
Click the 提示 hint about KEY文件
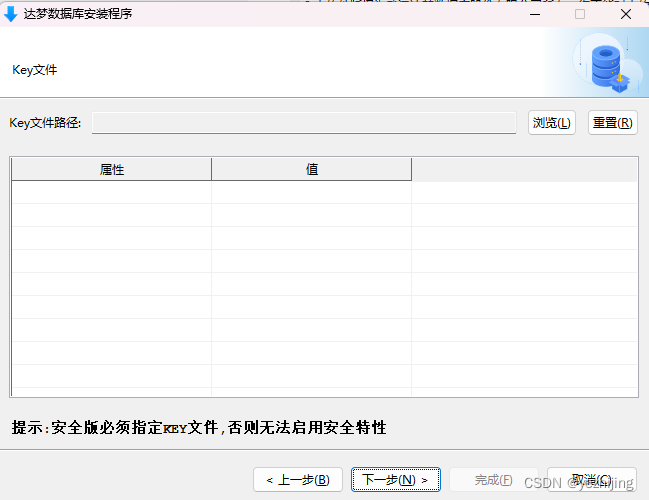click(x=199, y=427)
